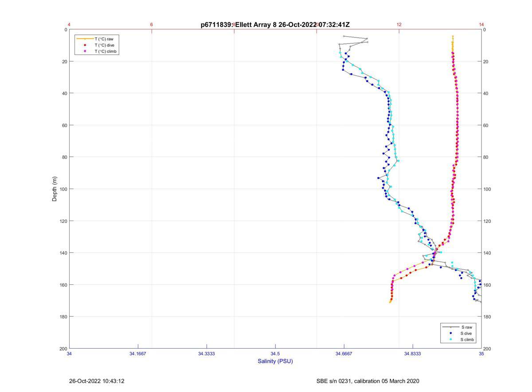Click salinity tick label 34.1667
This screenshot has width=532, height=392.
138,353
